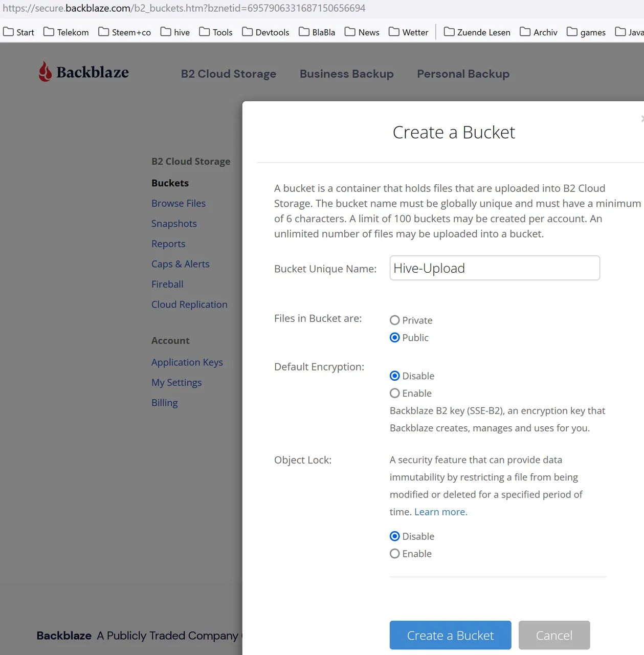Image resolution: width=644 pixels, height=655 pixels.
Task: Go to Buckets in sidebar
Action: pyautogui.click(x=170, y=183)
